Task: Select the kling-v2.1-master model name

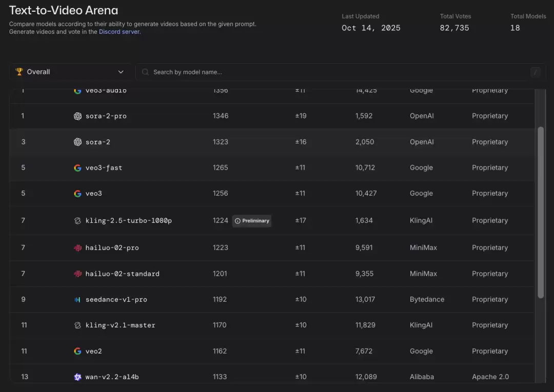Action: coord(120,325)
